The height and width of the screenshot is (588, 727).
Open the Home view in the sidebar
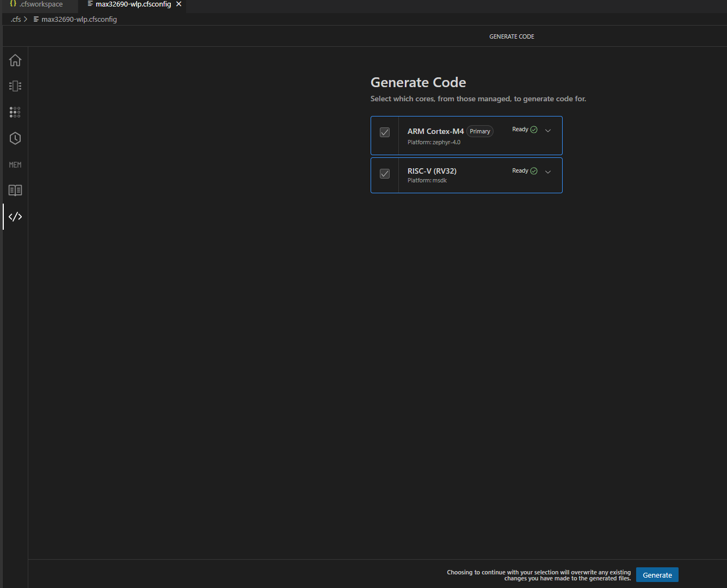[x=15, y=60]
